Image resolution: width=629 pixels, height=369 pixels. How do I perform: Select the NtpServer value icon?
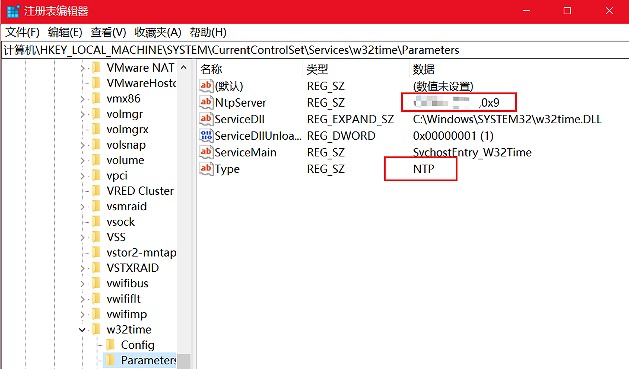(206, 102)
